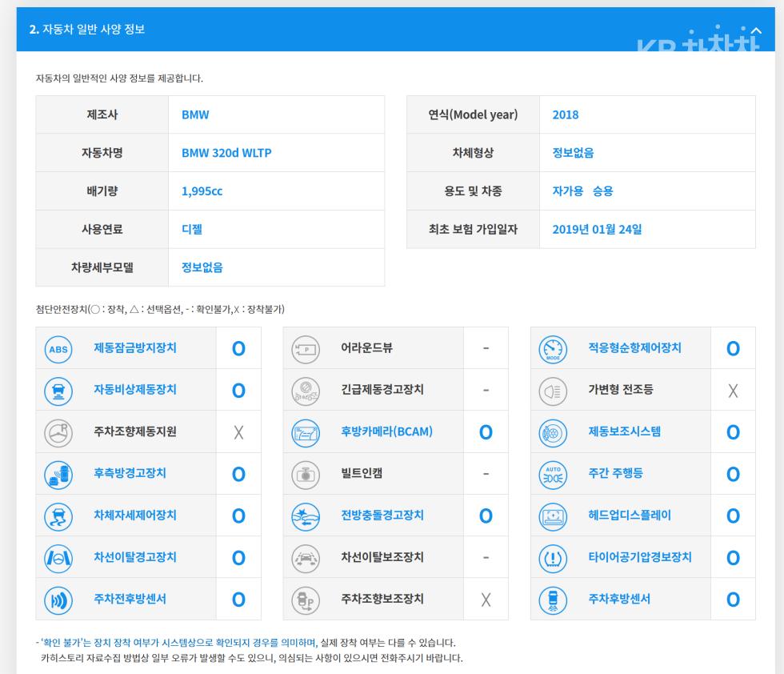
Task: Click the 전방충돌경고장치 collision icon
Action: click(306, 516)
